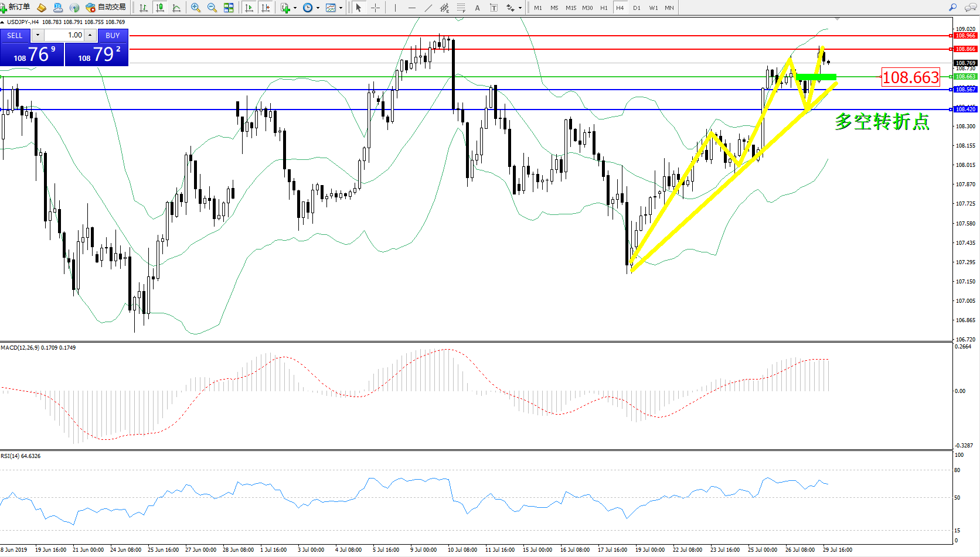The image size is (980, 557).
Task: Click the tile windows icon
Action: (229, 8)
